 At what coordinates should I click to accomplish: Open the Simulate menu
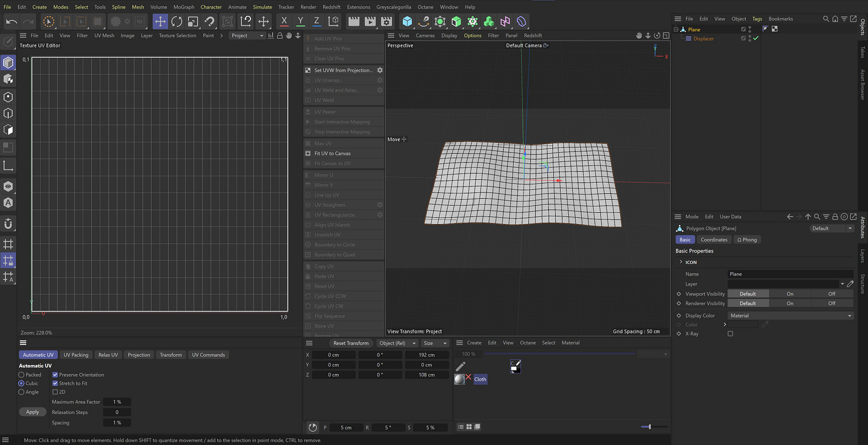pyautogui.click(x=262, y=7)
